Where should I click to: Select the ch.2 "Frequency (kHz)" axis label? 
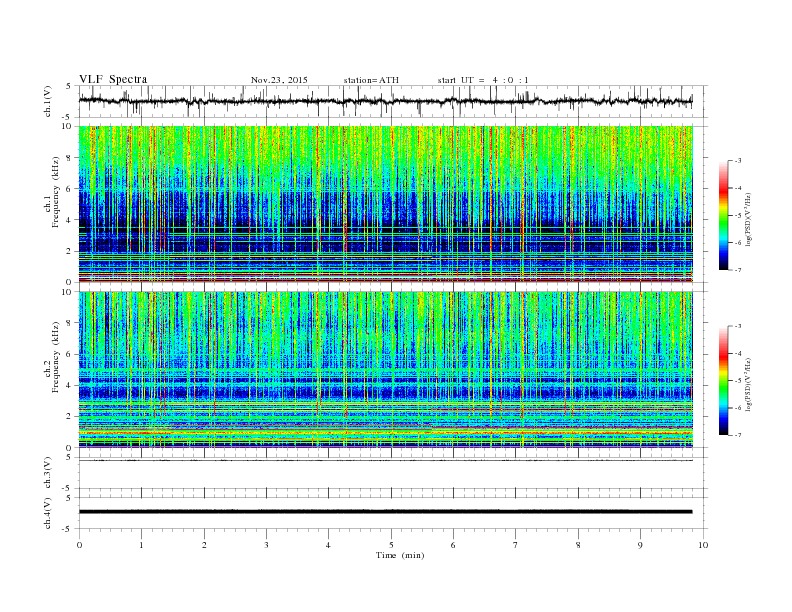(x=56, y=358)
